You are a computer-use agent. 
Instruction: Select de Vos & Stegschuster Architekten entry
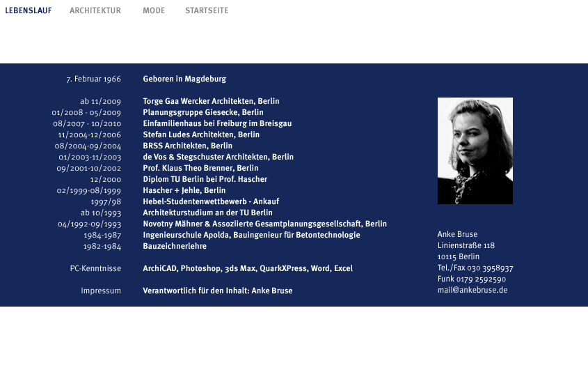(218, 157)
